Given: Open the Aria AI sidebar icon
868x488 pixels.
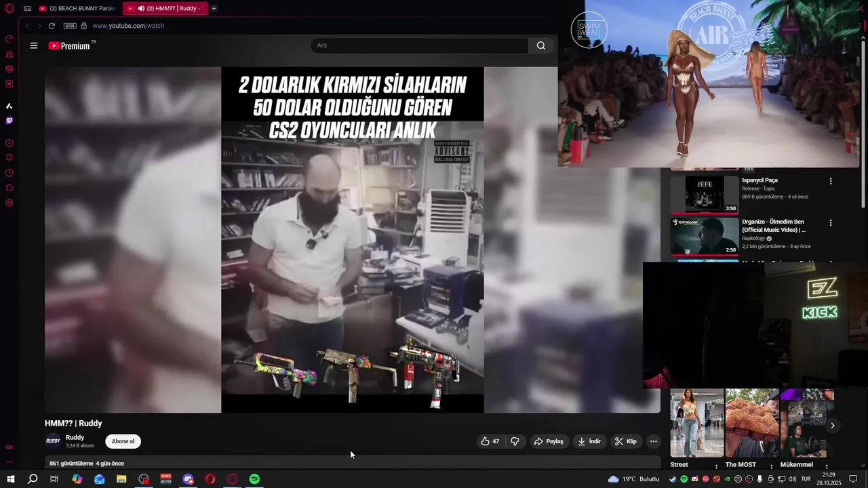Looking at the screenshot, I should [9, 106].
